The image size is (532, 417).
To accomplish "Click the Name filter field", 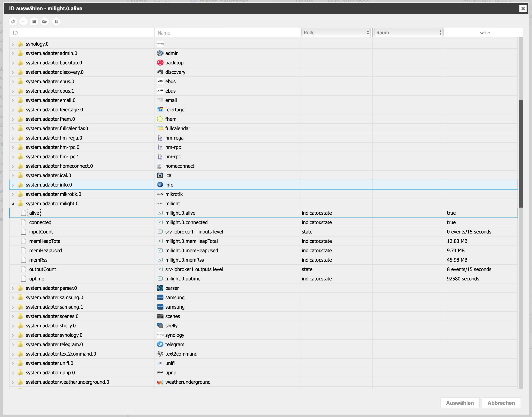I will [x=227, y=33].
